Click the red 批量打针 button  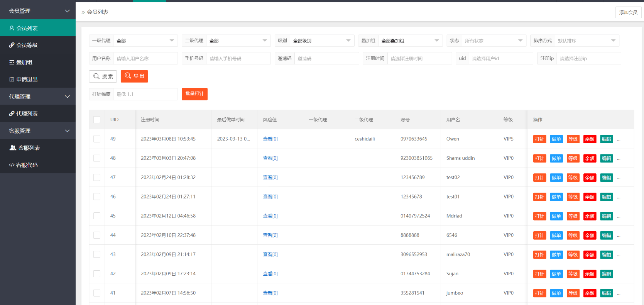(194, 94)
